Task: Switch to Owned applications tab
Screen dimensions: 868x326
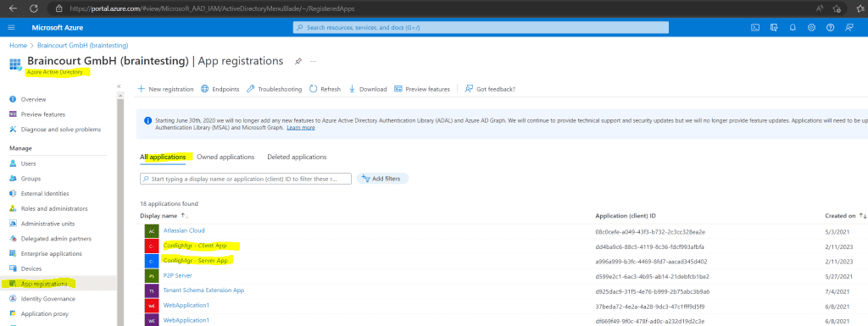Action: pos(225,157)
